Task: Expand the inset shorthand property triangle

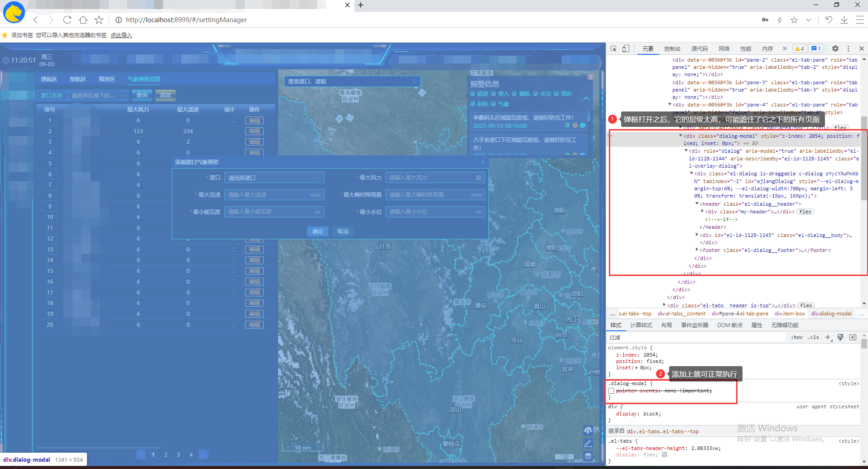Action: pos(637,367)
